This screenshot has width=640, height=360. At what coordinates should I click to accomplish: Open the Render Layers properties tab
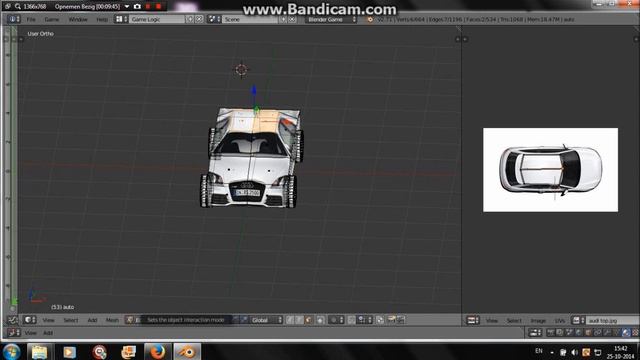[560, 333]
